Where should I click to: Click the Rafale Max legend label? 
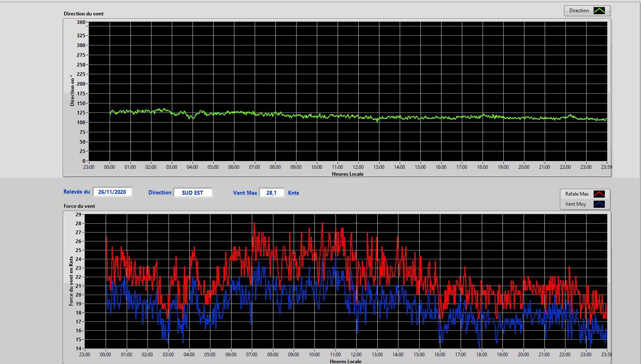577,194
